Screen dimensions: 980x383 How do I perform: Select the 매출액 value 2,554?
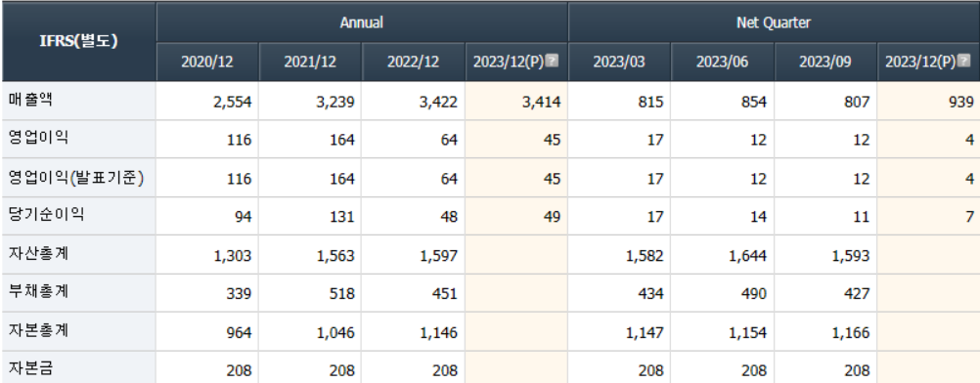[233, 102]
